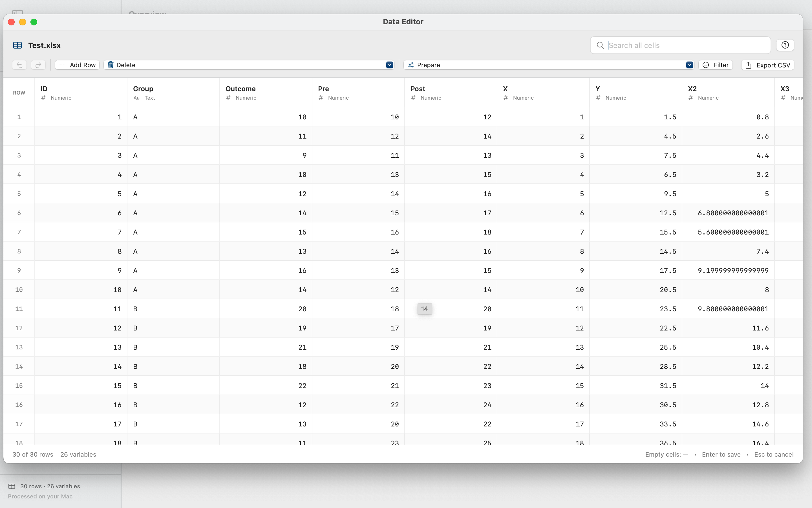Select the Pre column header
Image resolution: width=812 pixels, height=508 pixels.
[x=358, y=93]
